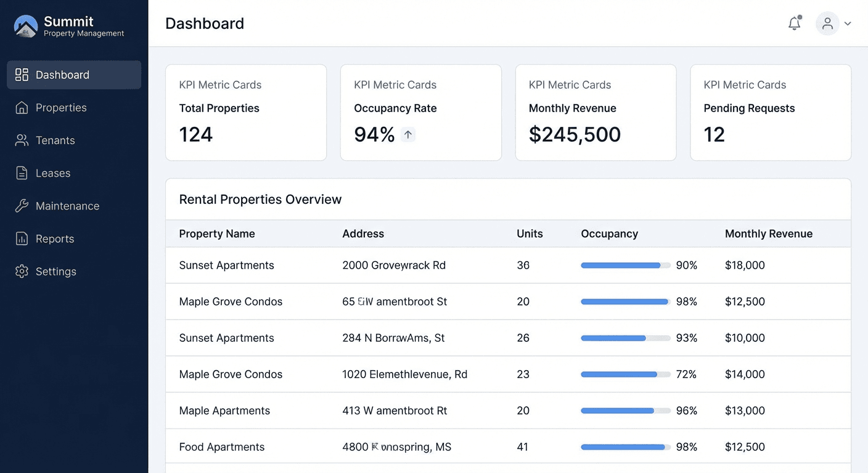Select the address 2000 Groveyrack Rd
868x473 pixels.
(394, 265)
